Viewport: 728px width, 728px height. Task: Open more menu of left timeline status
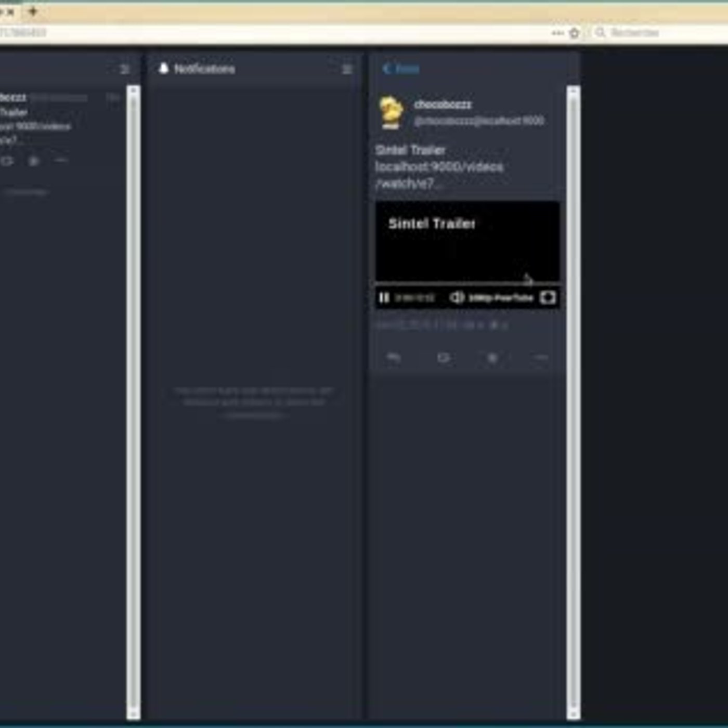tap(61, 161)
